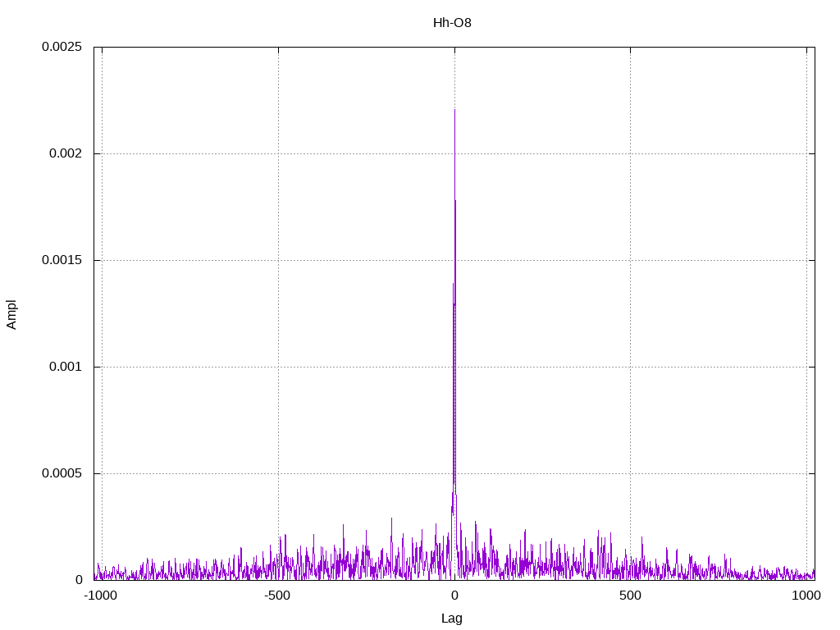Click the 500 x-axis tick label
This screenshot has height=630, width=840.
[x=631, y=596]
